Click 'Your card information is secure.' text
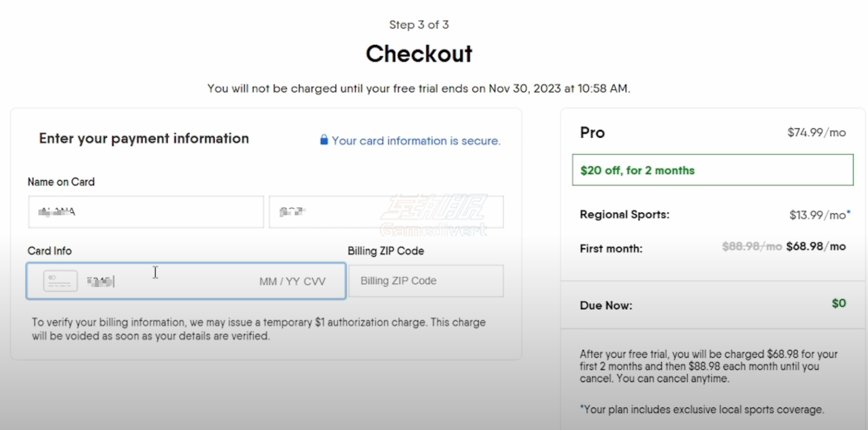868x430 pixels. pyautogui.click(x=416, y=141)
